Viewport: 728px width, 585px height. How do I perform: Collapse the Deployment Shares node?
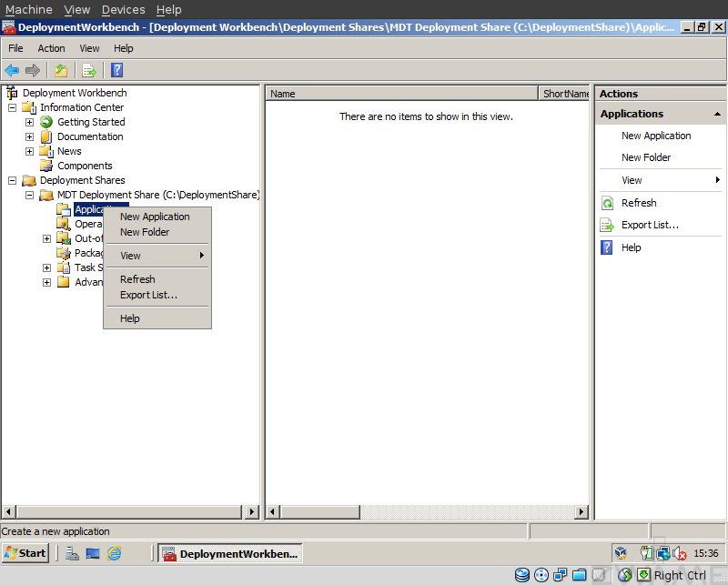13,181
